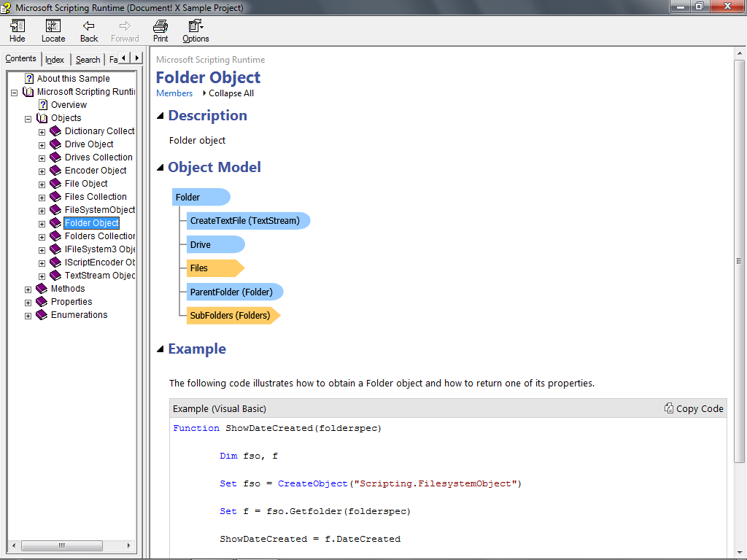Click the open book icon beside Objects
Screen dimensions: 747x560
coord(42,118)
